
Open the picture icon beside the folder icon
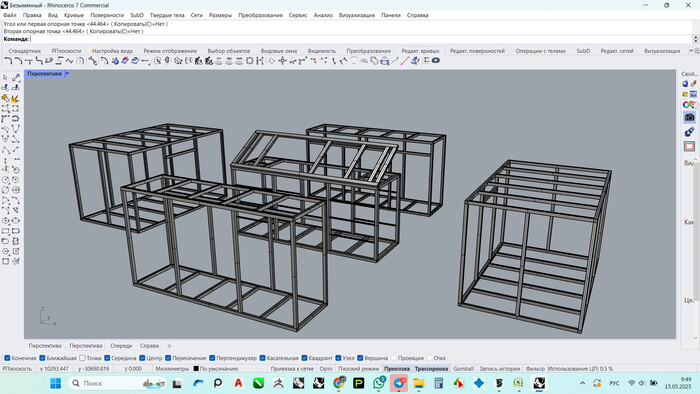(693, 94)
